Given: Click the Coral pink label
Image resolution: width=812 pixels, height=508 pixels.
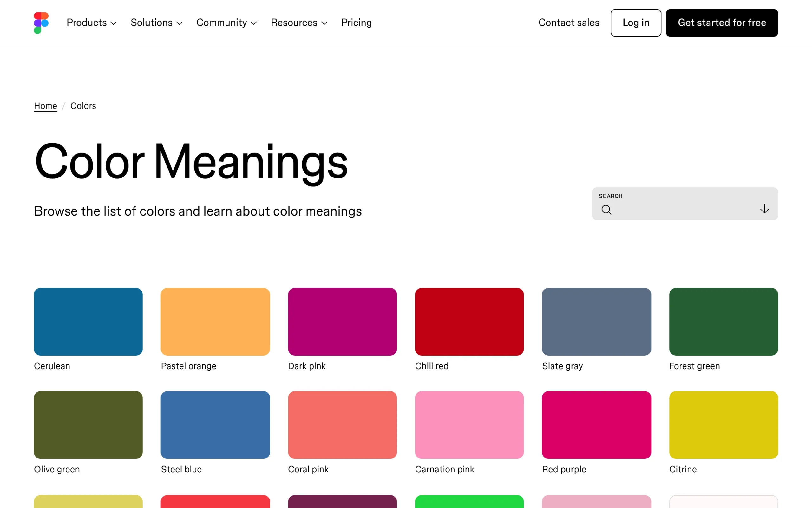Looking at the screenshot, I should click(x=308, y=469).
